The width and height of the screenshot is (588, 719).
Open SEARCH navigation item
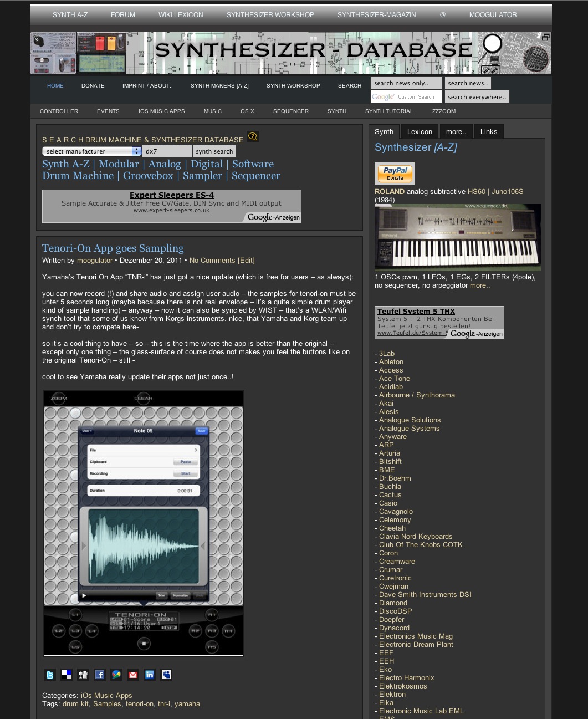[350, 86]
